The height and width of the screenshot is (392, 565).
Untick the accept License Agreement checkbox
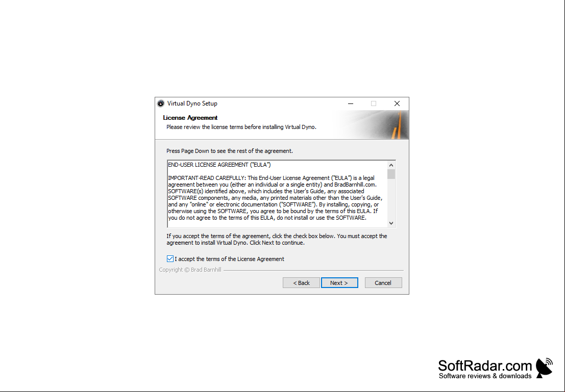(170, 259)
